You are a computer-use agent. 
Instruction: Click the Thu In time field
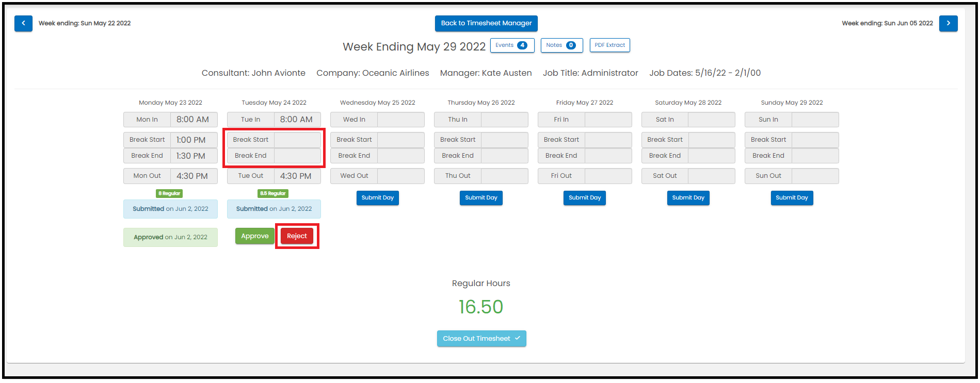click(505, 120)
